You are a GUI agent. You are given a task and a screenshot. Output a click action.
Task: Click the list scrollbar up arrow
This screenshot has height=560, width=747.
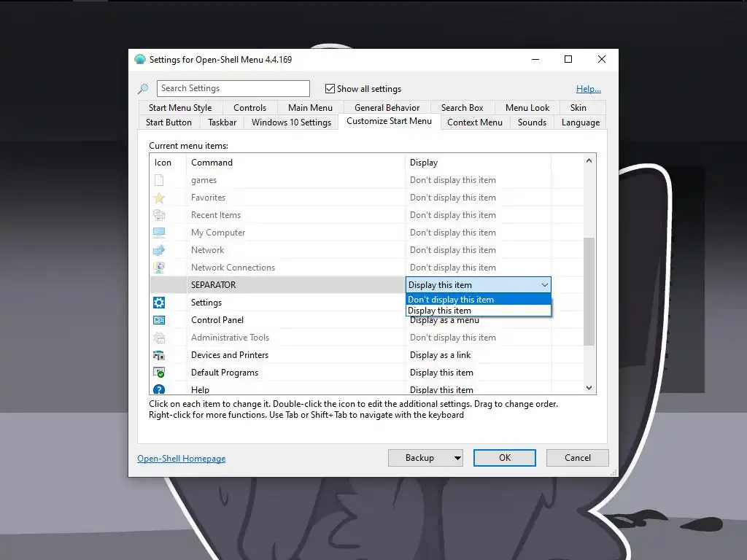(x=589, y=160)
